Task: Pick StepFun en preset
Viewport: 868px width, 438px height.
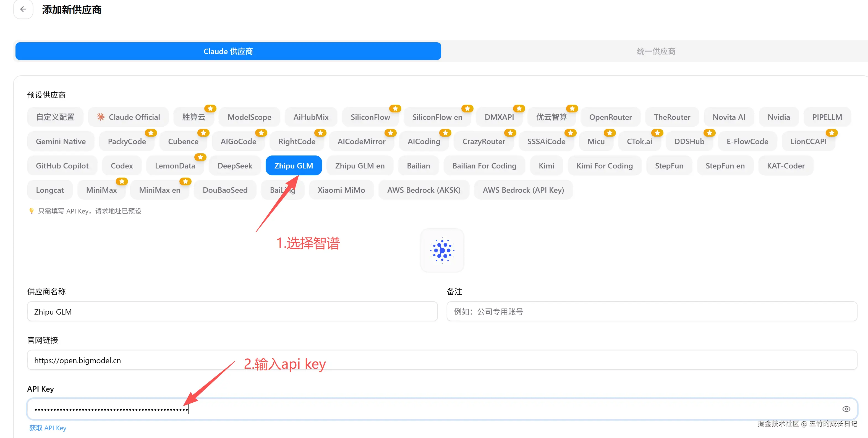Action: click(725, 166)
